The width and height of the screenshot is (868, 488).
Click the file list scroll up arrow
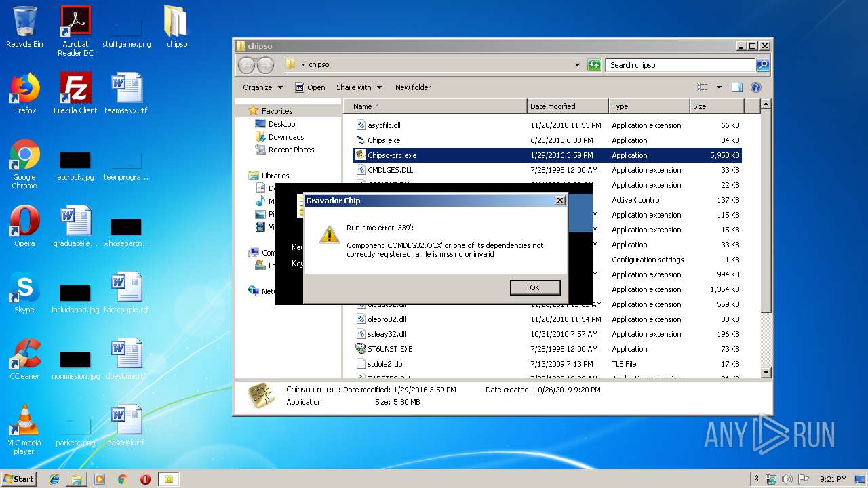pyautogui.click(x=766, y=104)
